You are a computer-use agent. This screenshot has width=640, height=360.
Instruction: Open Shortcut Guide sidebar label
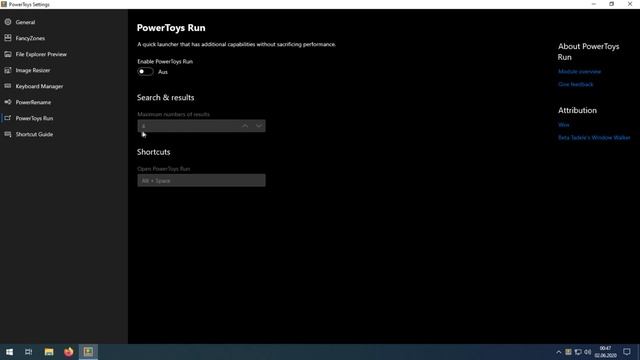coord(34,134)
